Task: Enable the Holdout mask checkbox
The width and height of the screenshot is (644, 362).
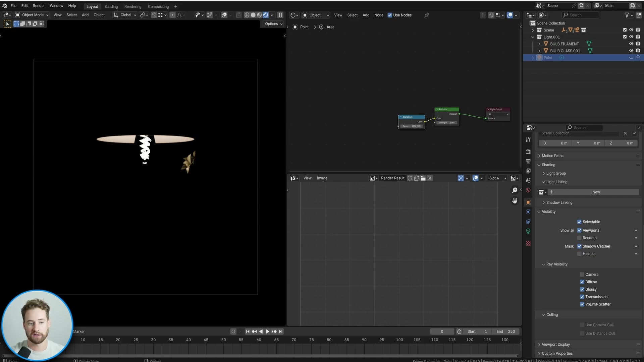Action: point(579,254)
